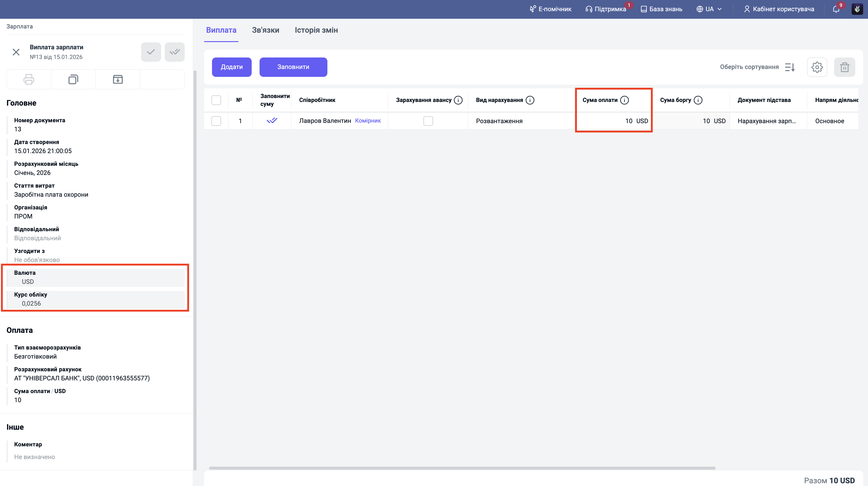Open the notifications bell

[836, 9]
